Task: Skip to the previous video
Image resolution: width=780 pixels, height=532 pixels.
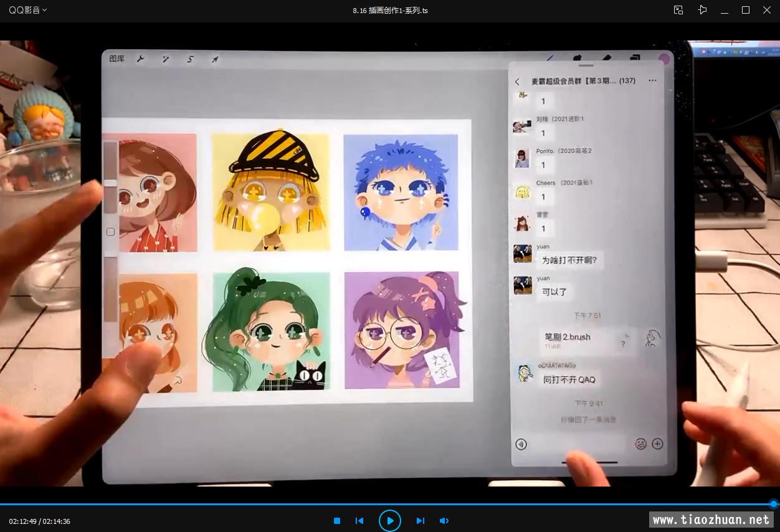Action: point(359,521)
